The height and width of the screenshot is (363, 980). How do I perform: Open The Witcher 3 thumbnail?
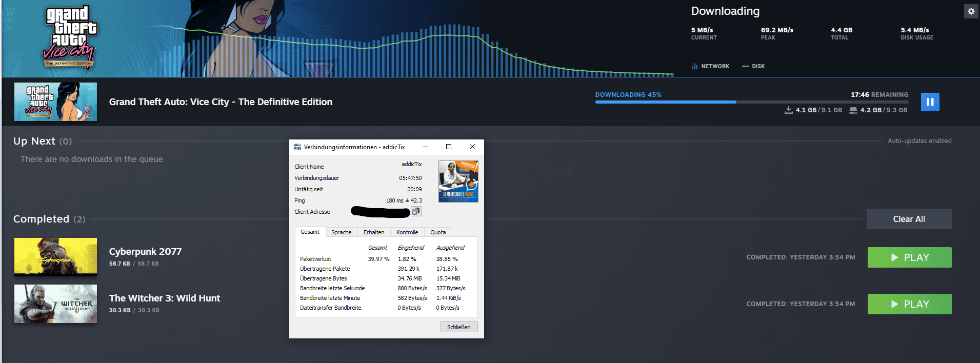[55, 304]
